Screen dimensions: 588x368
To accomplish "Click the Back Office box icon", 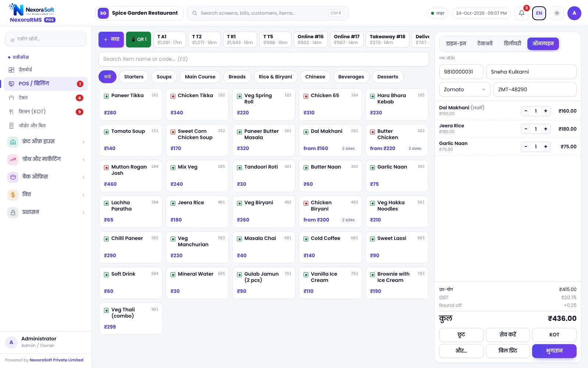I will 13,177.
